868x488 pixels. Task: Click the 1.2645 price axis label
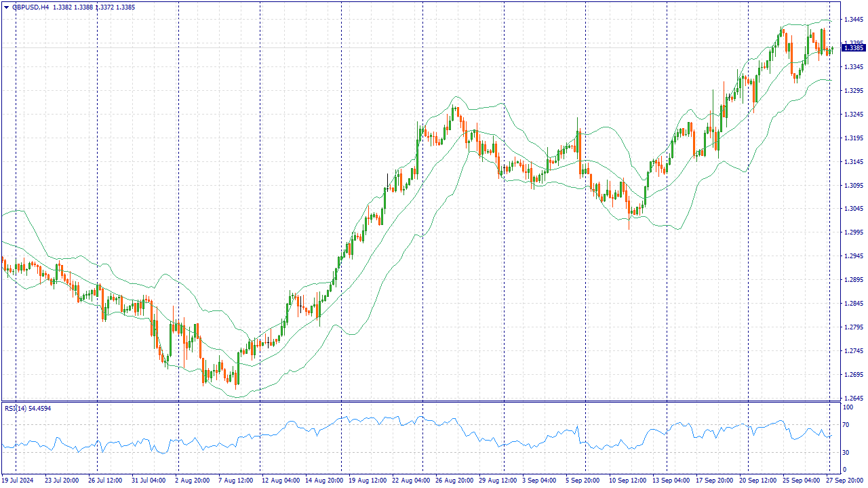pyautogui.click(x=852, y=399)
